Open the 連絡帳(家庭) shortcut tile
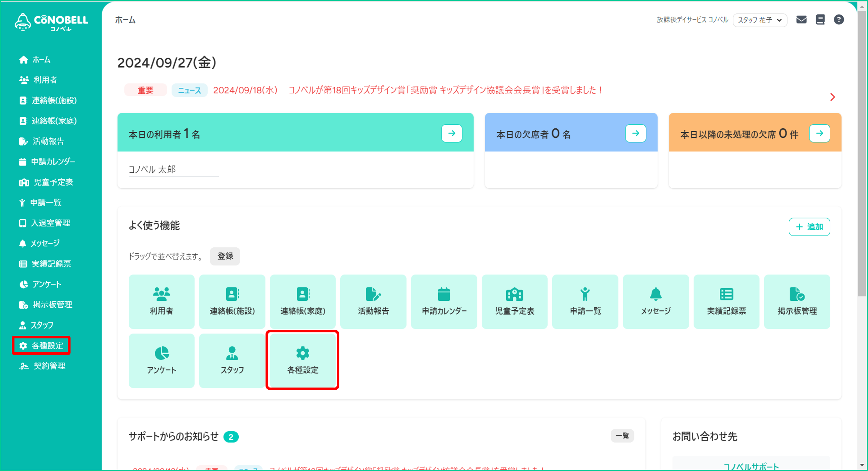Screen dimensions: 868x471 (x=303, y=302)
